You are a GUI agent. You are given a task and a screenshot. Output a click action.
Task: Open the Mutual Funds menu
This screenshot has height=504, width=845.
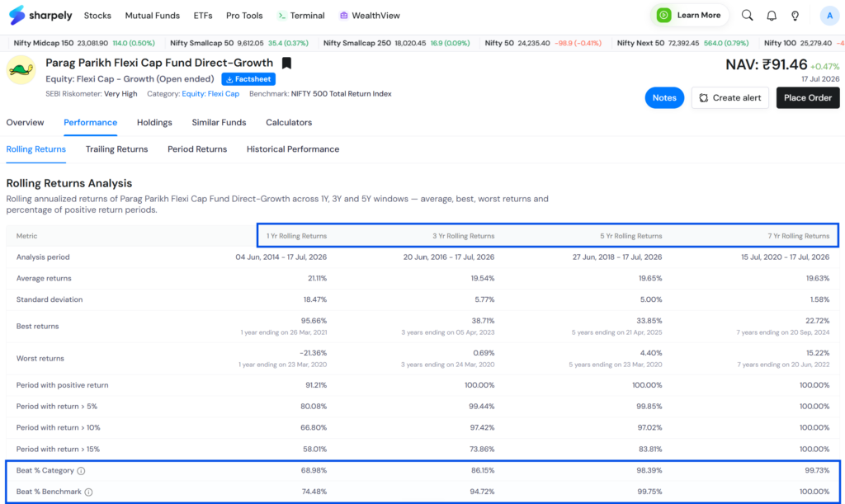click(x=153, y=16)
